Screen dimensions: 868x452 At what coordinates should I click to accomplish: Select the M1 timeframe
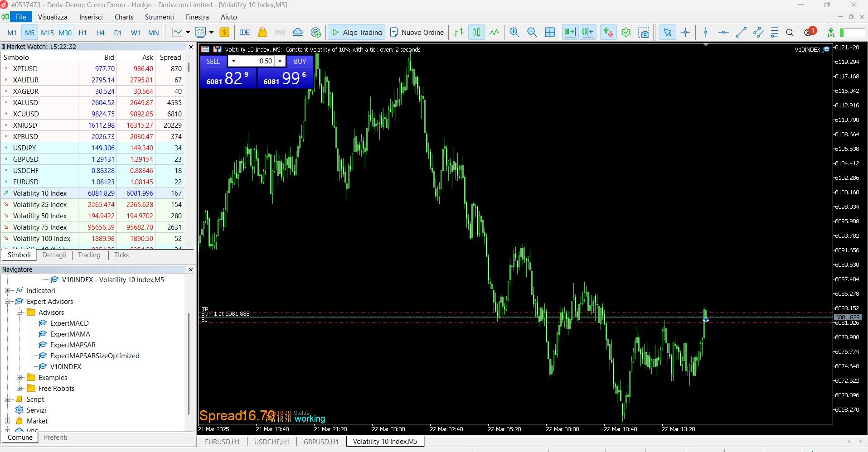point(12,33)
